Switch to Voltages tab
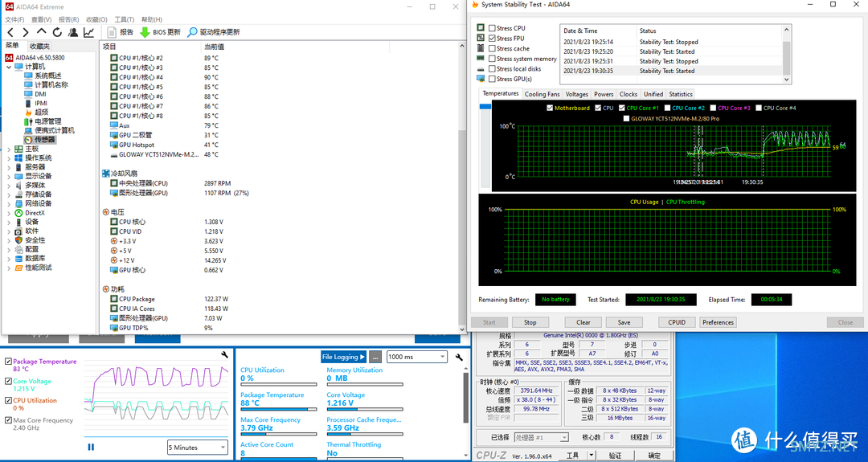This screenshot has height=462, width=868. pyautogui.click(x=577, y=95)
